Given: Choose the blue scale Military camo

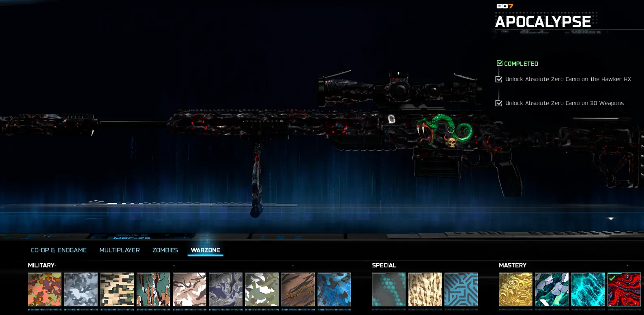Looking at the screenshot, I should [x=334, y=289].
